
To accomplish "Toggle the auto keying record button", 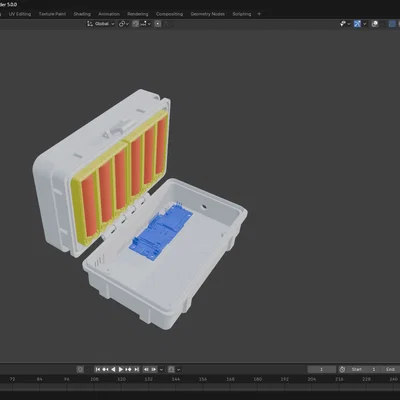I will coord(80,369).
